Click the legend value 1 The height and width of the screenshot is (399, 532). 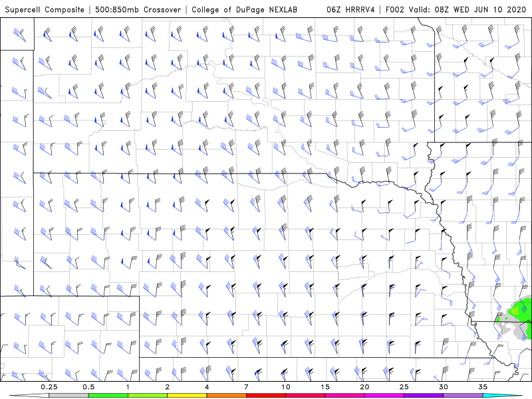pos(128,387)
